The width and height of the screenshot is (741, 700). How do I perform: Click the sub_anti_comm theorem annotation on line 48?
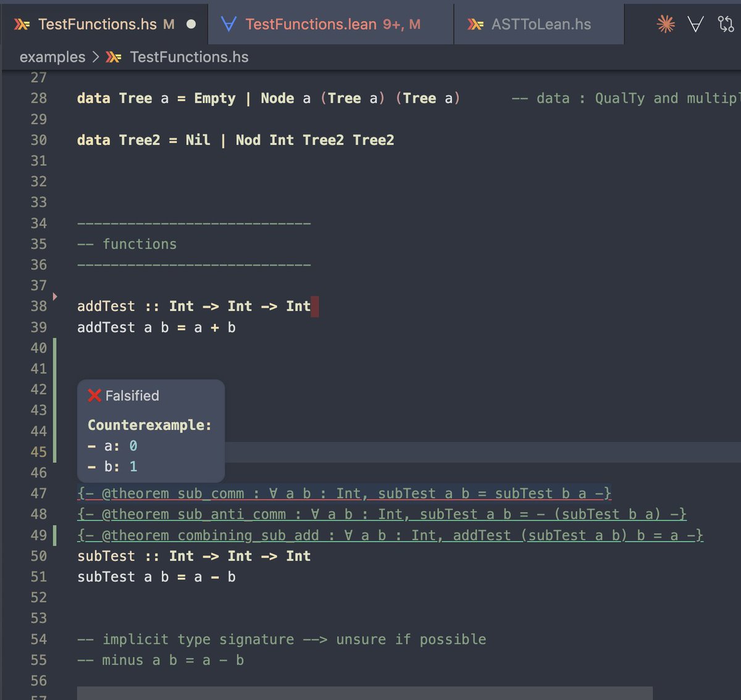(x=382, y=514)
